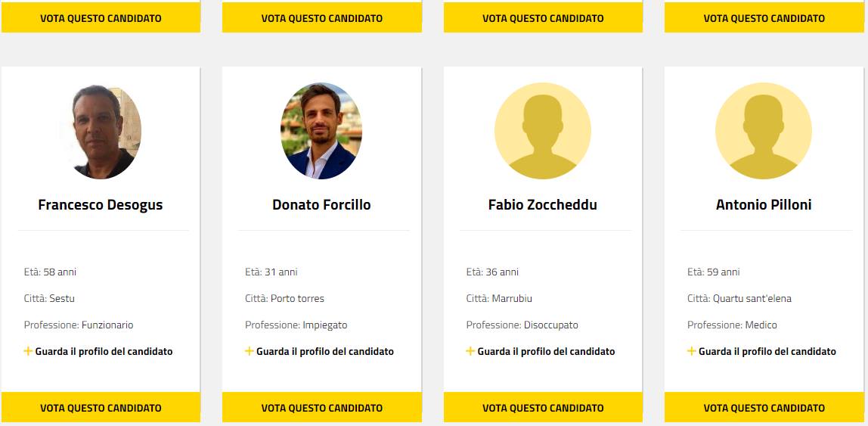Expand Fabio Zoccheddu candidate profile link
The width and height of the screenshot is (868, 426).
point(546,351)
